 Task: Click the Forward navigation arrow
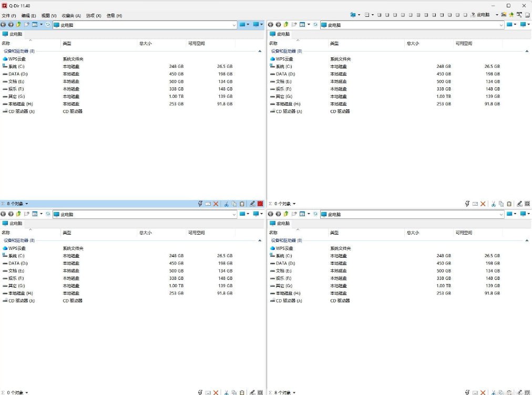11,24
